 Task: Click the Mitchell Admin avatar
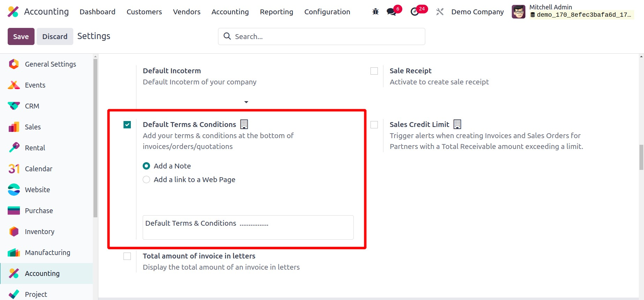(x=518, y=12)
